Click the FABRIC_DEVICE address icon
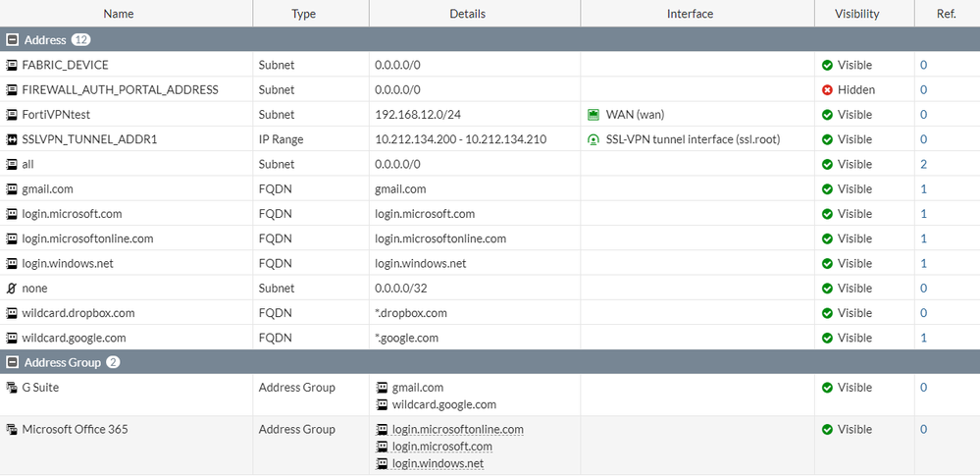 click(x=12, y=65)
